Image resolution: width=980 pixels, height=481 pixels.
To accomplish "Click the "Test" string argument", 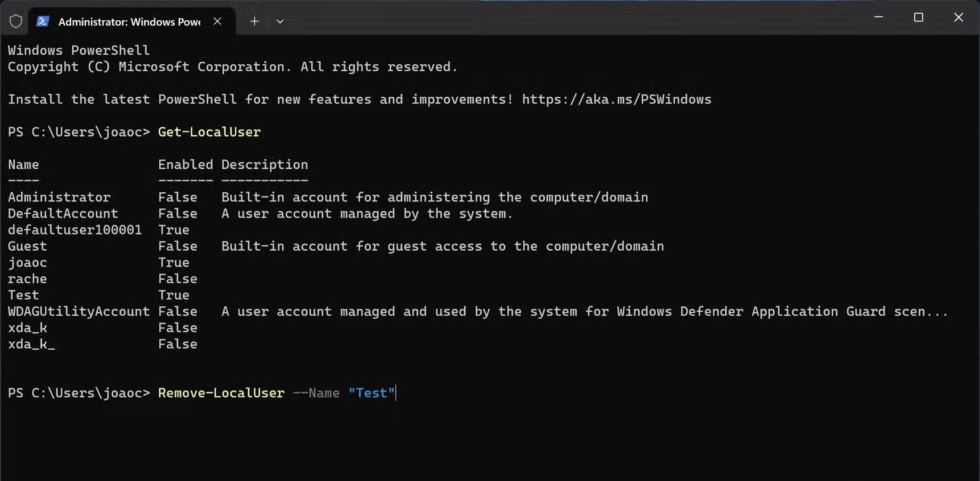I will click(371, 393).
